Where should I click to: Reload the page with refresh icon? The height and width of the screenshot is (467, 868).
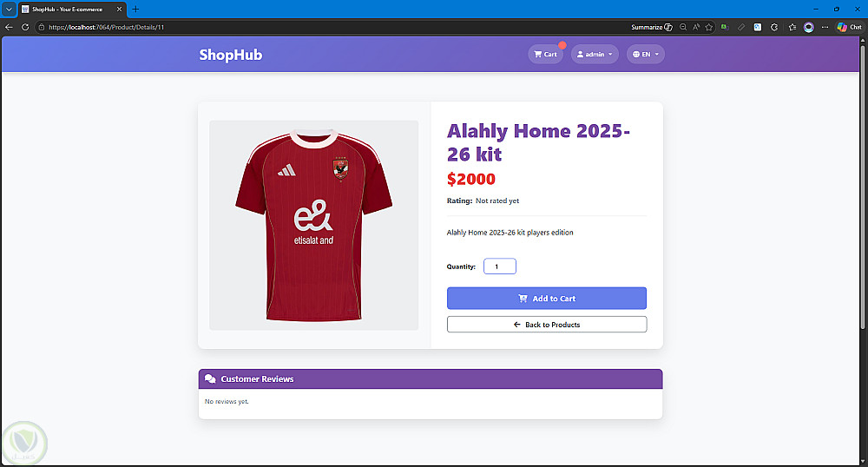(x=25, y=27)
